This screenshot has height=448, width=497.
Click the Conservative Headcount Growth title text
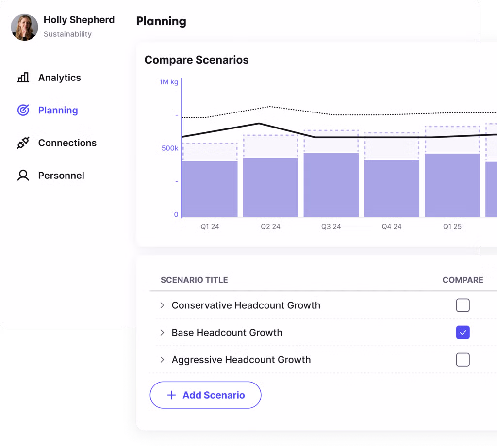coord(246,305)
